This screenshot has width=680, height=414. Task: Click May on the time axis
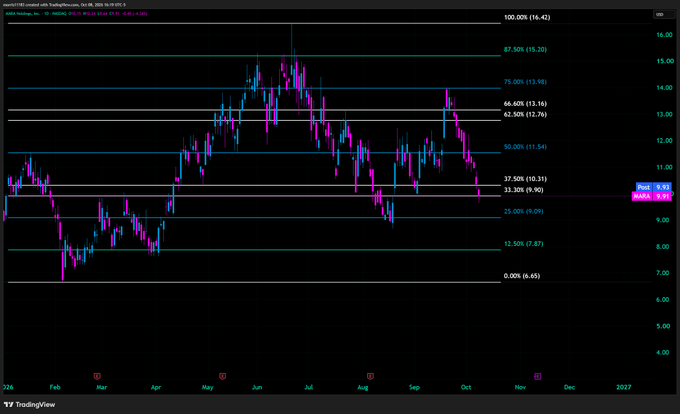[x=207, y=387]
